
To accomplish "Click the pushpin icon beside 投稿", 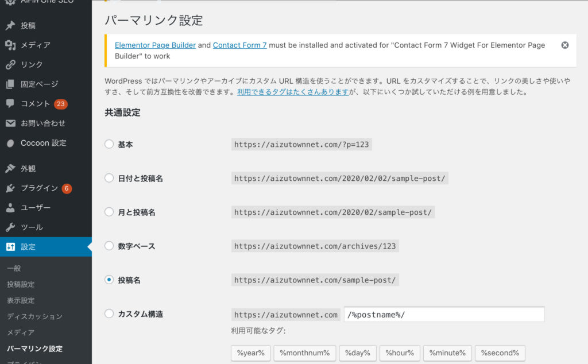I will click(10, 25).
